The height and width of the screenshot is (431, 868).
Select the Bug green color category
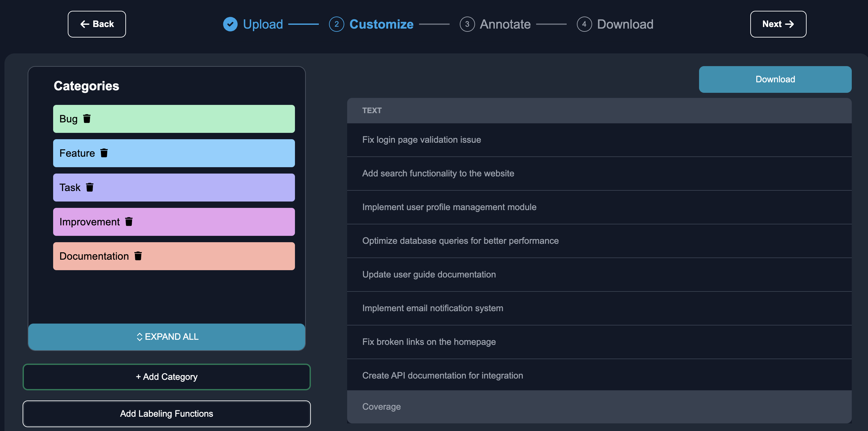(x=174, y=119)
